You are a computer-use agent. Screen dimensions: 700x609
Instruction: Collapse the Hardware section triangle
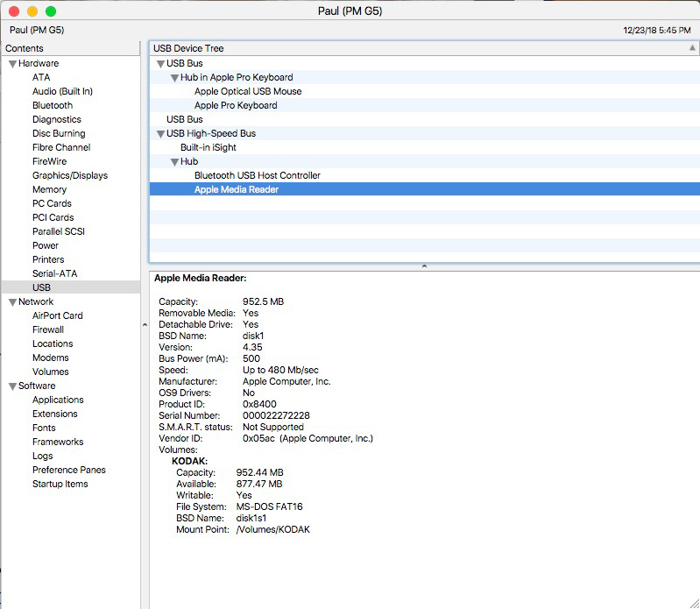point(12,64)
